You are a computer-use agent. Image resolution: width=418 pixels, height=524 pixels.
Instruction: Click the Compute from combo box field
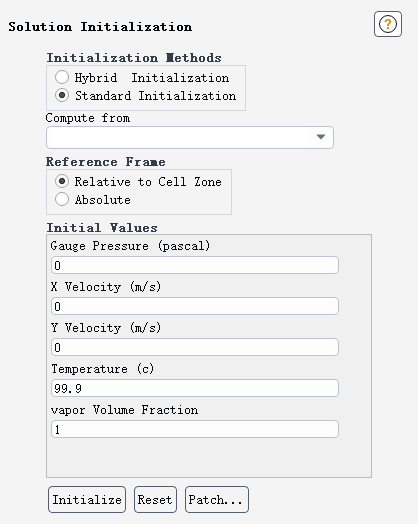tap(190, 137)
